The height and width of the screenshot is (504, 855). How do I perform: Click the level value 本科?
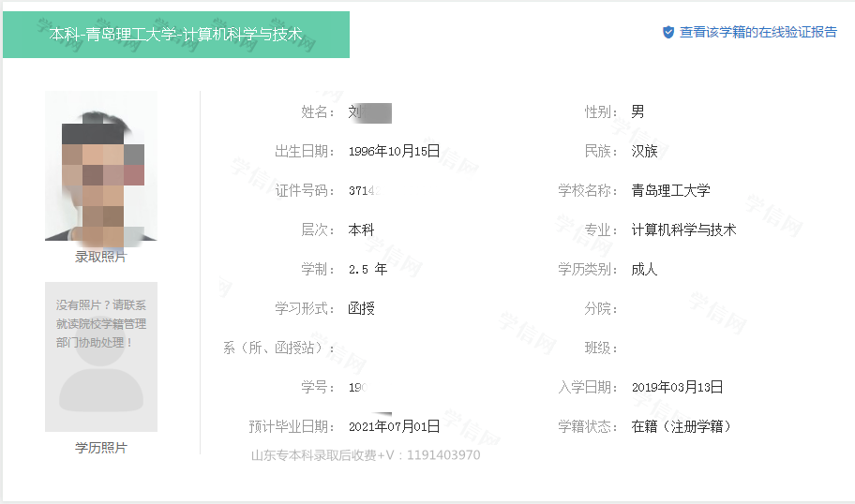[x=362, y=230]
